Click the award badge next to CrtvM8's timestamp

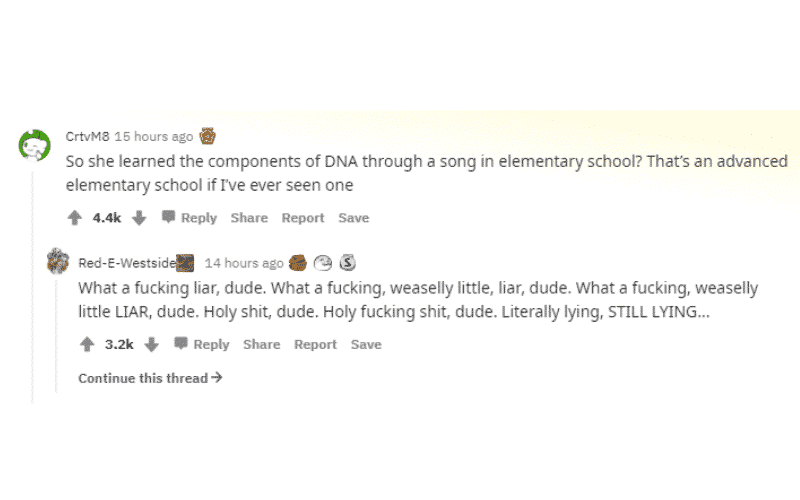208,136
